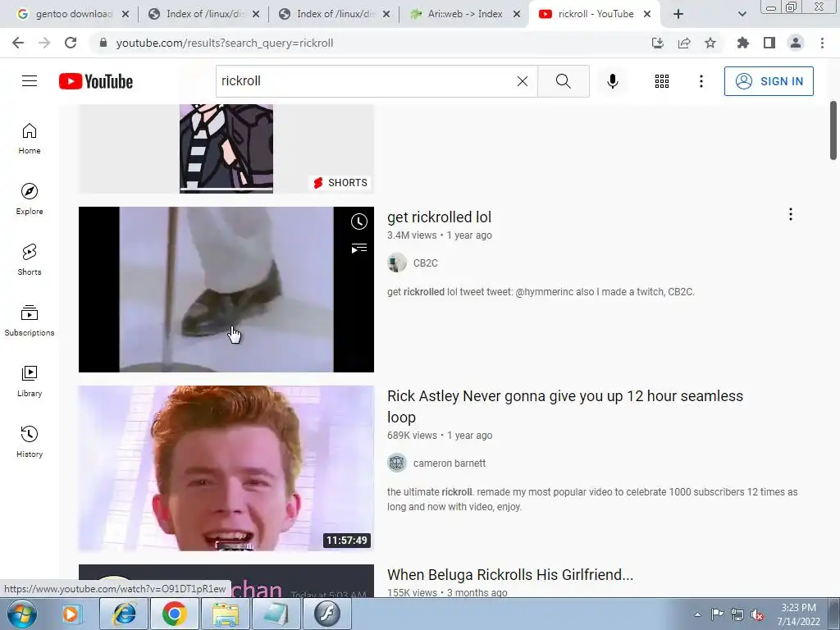Click the page vertical scrollbar thumb

tap(833, 130)
